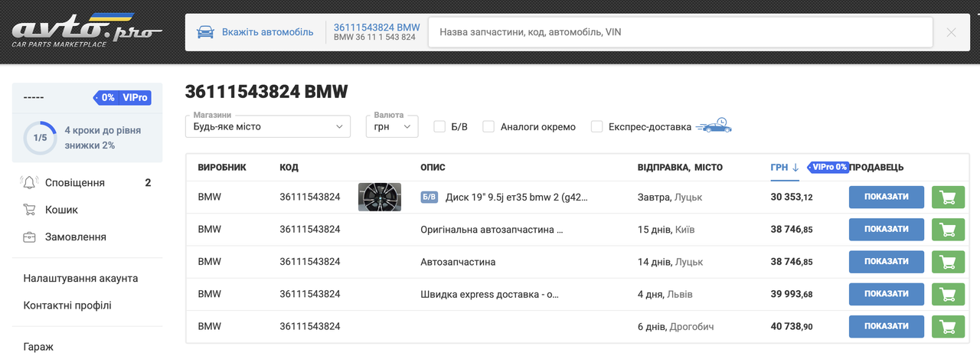Click the 36111543824 BMW page heading

(266, 92)
